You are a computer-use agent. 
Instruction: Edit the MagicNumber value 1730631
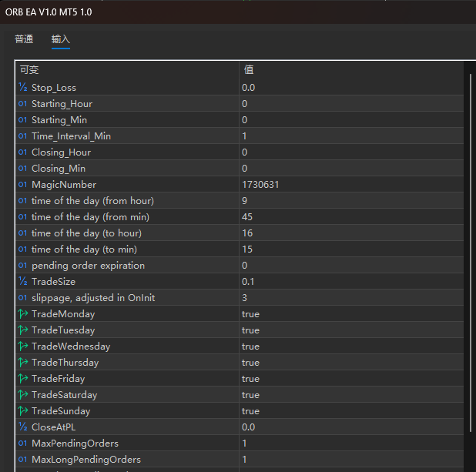[x=351, y=184]
